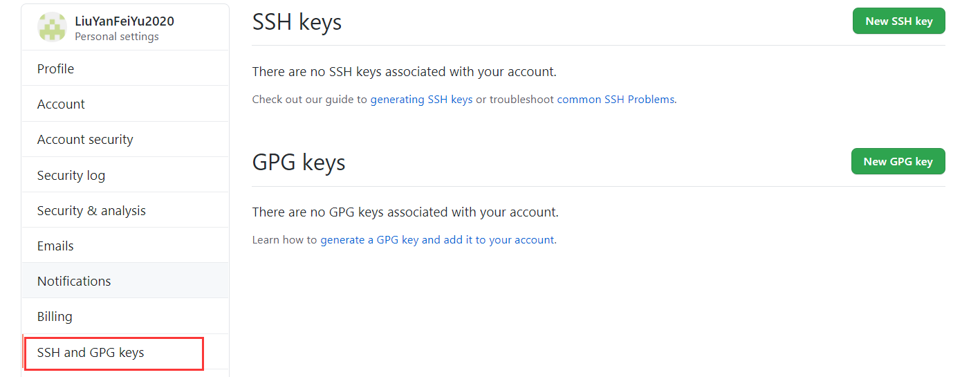Click the LiuYanFeiYu2020 avatar image
Screen dimensions: 980x377
(52, 28)
